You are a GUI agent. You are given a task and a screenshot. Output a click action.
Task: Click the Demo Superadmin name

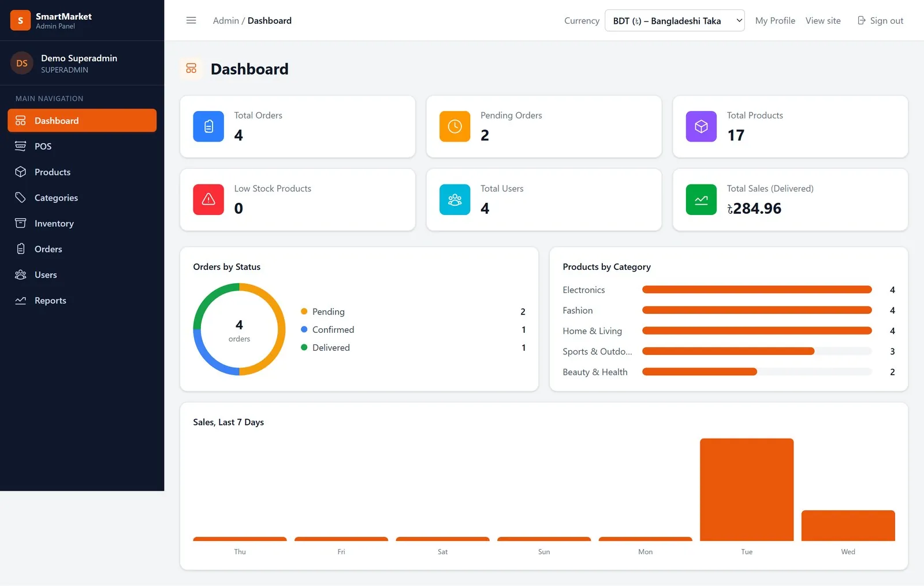click(x=79, y=58)
